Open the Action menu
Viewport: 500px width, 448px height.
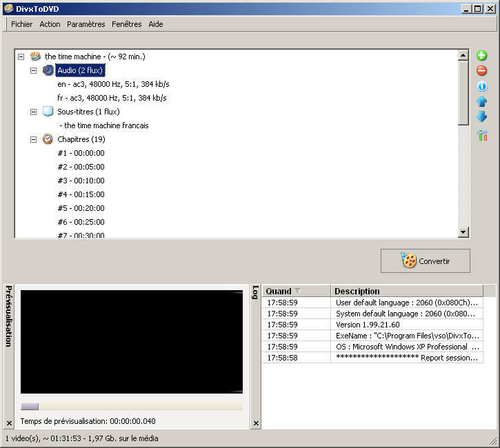pyautogui.click(x=50, y=24)
